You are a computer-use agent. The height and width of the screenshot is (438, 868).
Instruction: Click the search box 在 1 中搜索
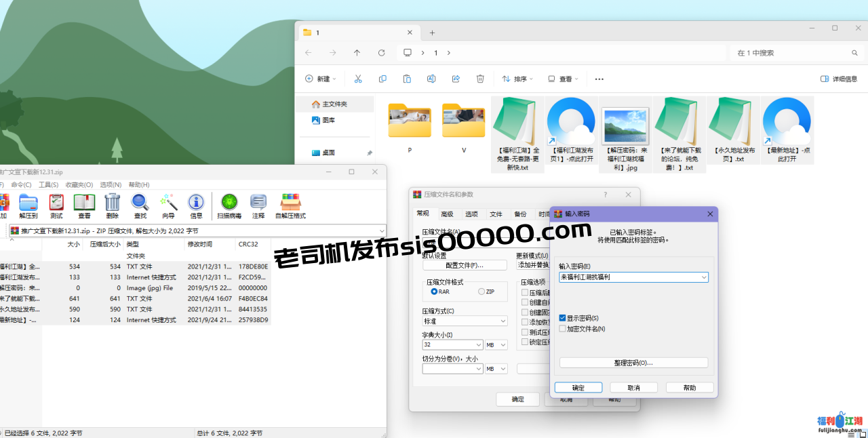793,53
